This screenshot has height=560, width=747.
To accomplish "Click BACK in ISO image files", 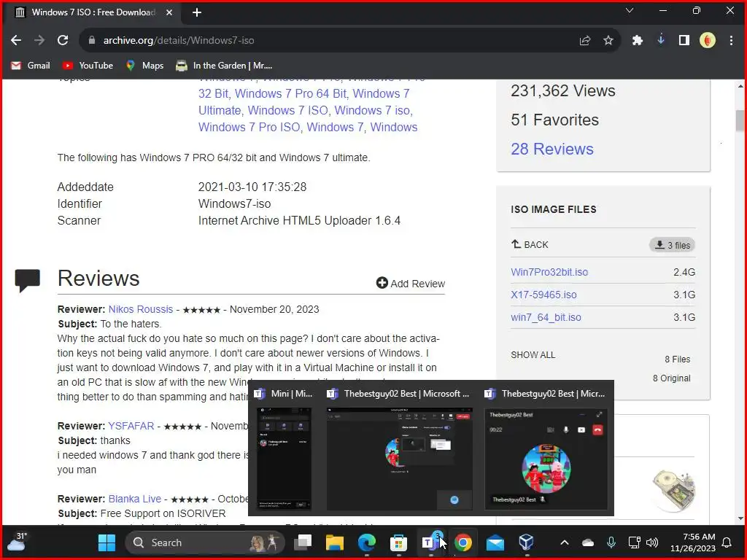I will (530, 245).
